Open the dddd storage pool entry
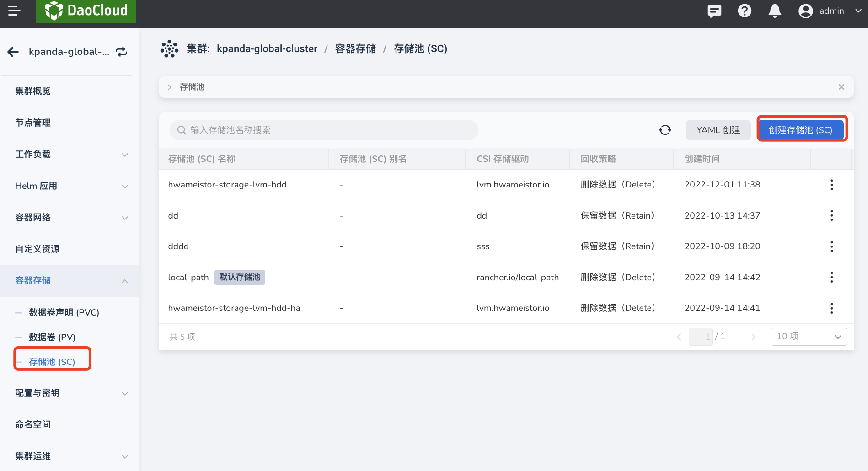The height and width of the screenshot is (471, 868). coord(178,246)
